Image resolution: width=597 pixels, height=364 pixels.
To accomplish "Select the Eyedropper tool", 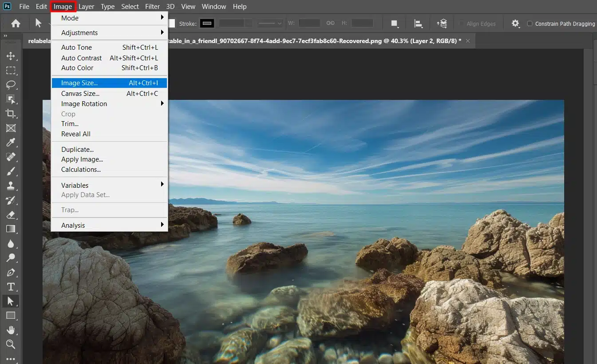I will point(11,142).
